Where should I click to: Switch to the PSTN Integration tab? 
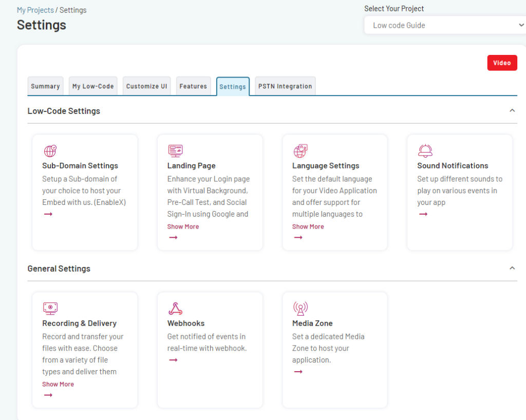pos(285,86)
